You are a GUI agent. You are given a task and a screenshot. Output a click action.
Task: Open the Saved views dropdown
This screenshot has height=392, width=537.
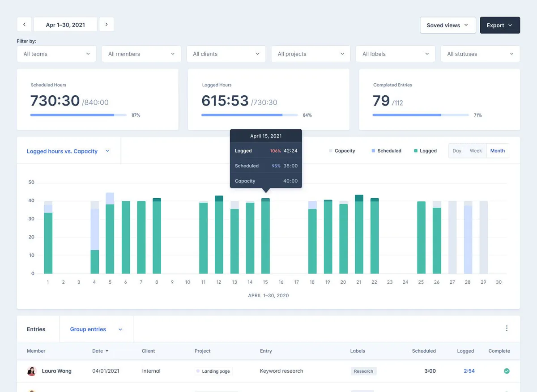[x=447, y=25]
